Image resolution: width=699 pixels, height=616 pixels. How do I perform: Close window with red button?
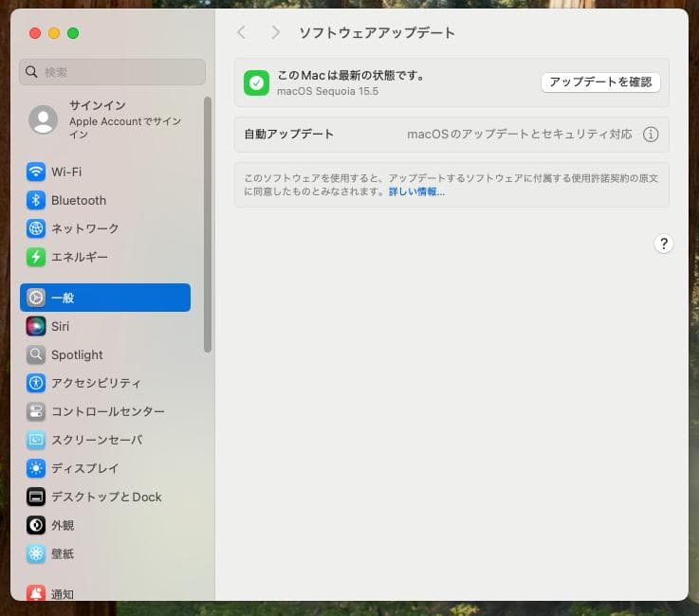tap(35, 33)
